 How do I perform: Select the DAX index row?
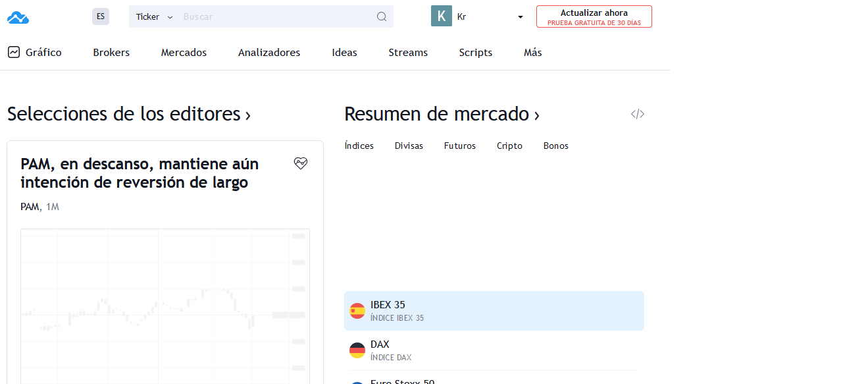pos(494,350)
